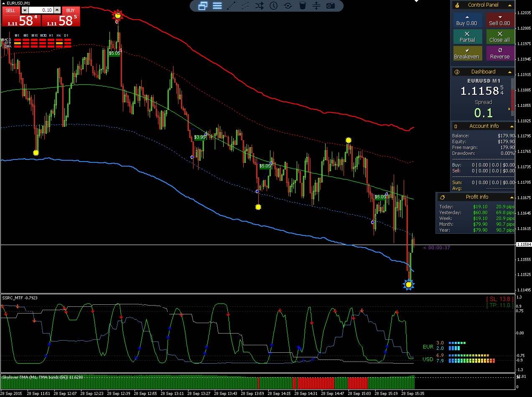Click the BUY one-click trading button
This screenshot has height=397, width=532.
71,10
